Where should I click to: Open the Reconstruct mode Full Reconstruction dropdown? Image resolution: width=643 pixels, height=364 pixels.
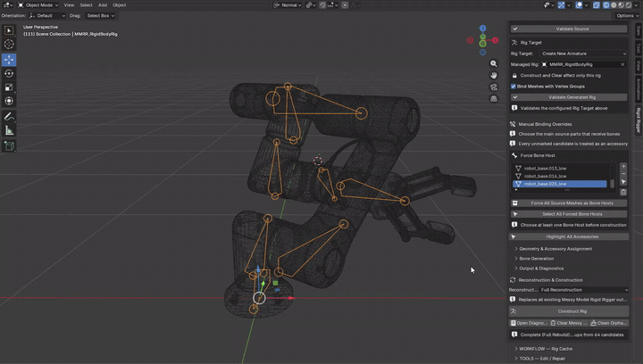coord(583,290)
